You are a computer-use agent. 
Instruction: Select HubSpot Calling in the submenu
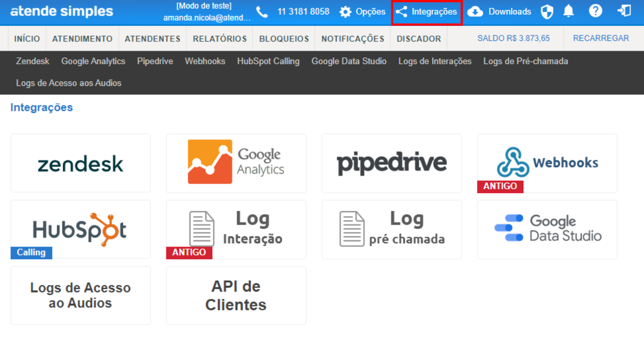[268, 61]
